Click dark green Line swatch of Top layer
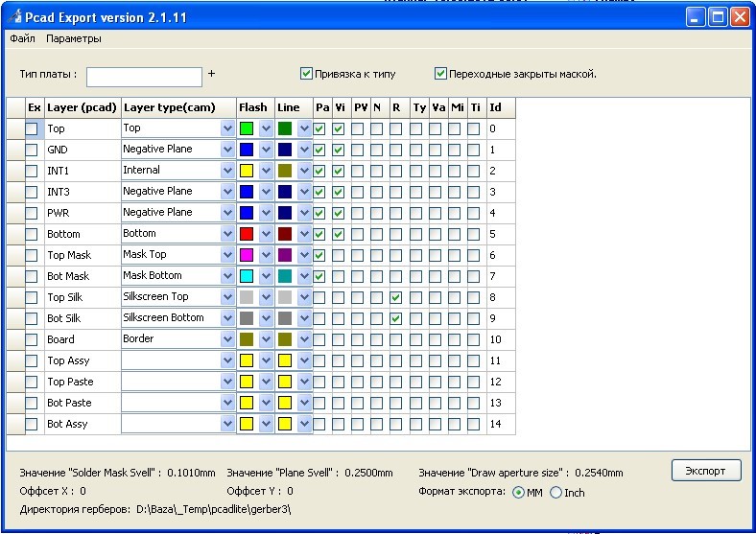The height and width of the screenshot is (534, 756). pyautogui.click(x=285, y=128)
